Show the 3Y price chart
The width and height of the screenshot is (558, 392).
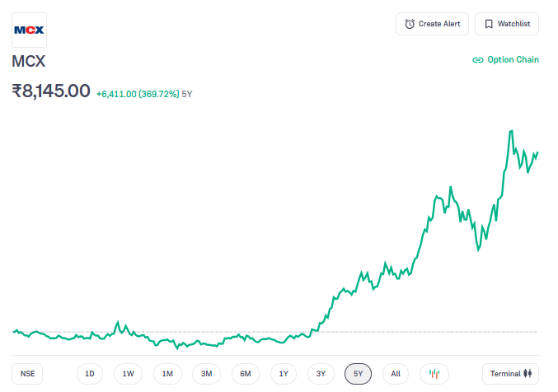(321, 374)
